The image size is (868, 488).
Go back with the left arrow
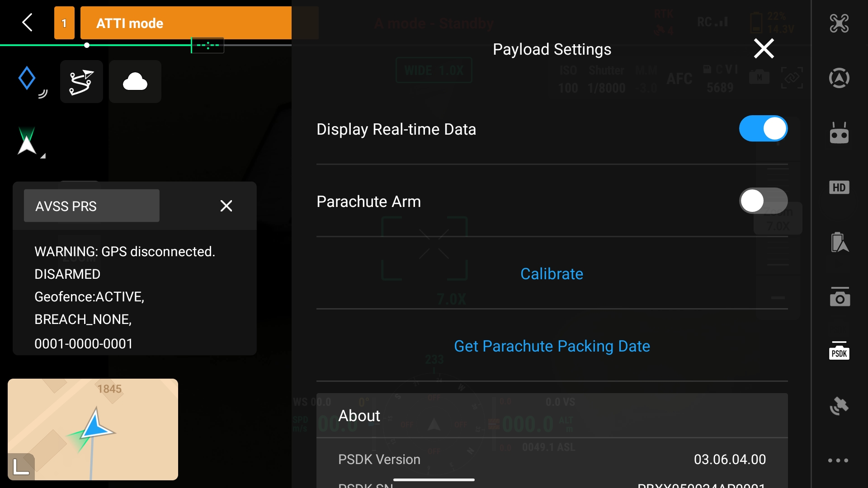click(x=27, y=22)
